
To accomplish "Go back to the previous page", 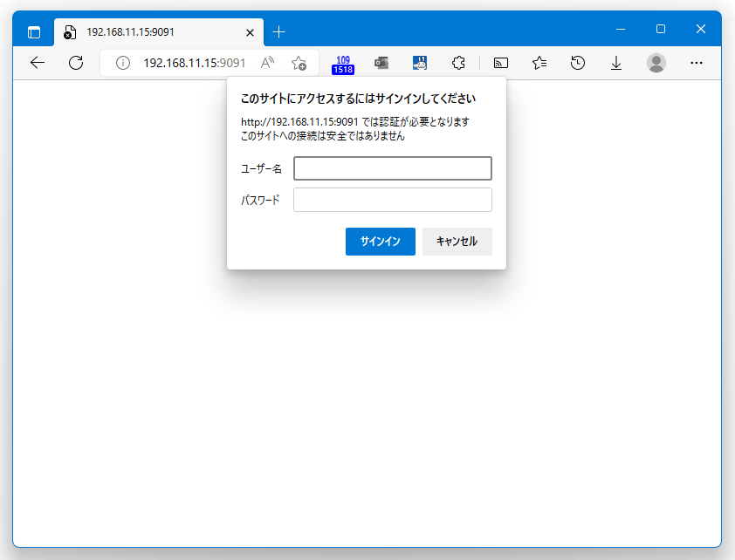I will [38, 63].
